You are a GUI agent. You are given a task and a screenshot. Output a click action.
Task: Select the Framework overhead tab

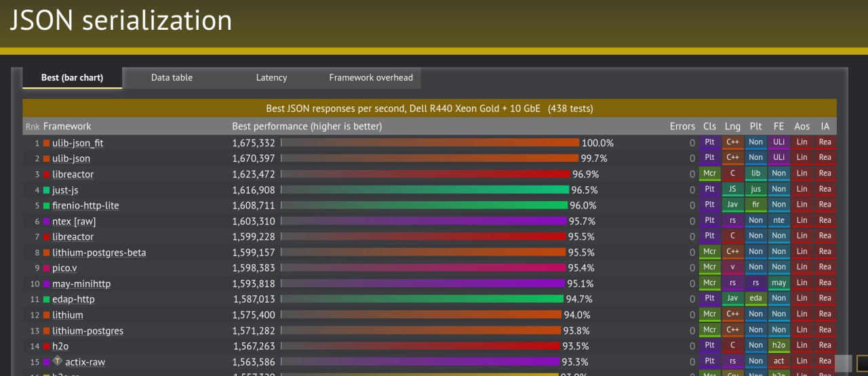(371, 78)
